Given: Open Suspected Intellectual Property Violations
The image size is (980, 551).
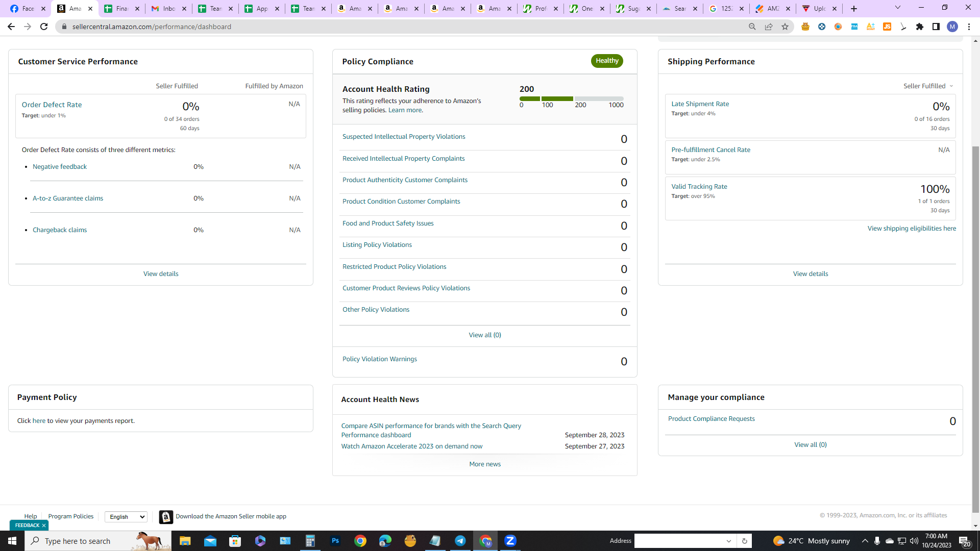Looking at the screenshot, I should click(x=404, y=137).
